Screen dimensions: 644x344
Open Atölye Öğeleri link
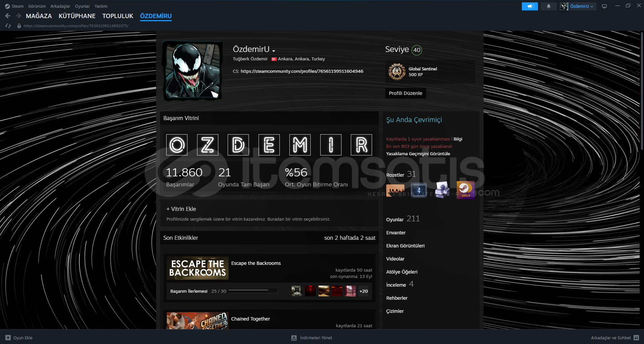(402, 272)
